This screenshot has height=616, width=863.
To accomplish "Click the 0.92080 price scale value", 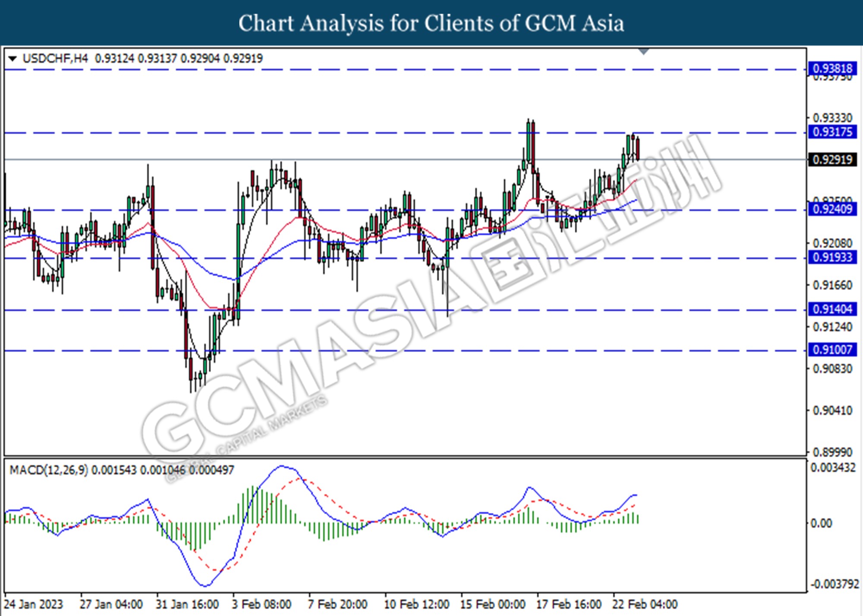I will [x=833, y=243].
